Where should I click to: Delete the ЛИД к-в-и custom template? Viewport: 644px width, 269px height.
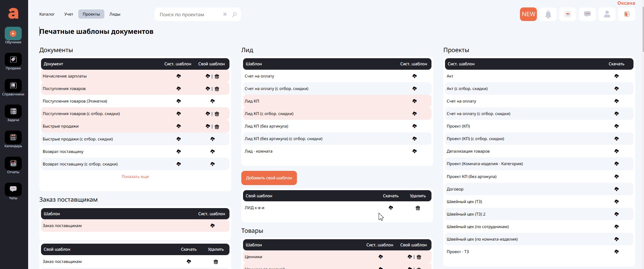(x=418, y=208)
